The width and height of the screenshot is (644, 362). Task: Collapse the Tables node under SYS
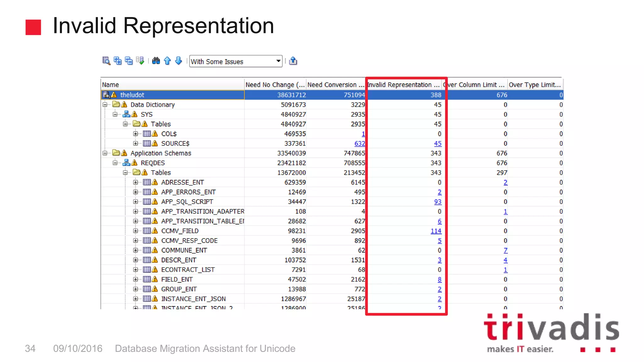[x=125, y=124]
